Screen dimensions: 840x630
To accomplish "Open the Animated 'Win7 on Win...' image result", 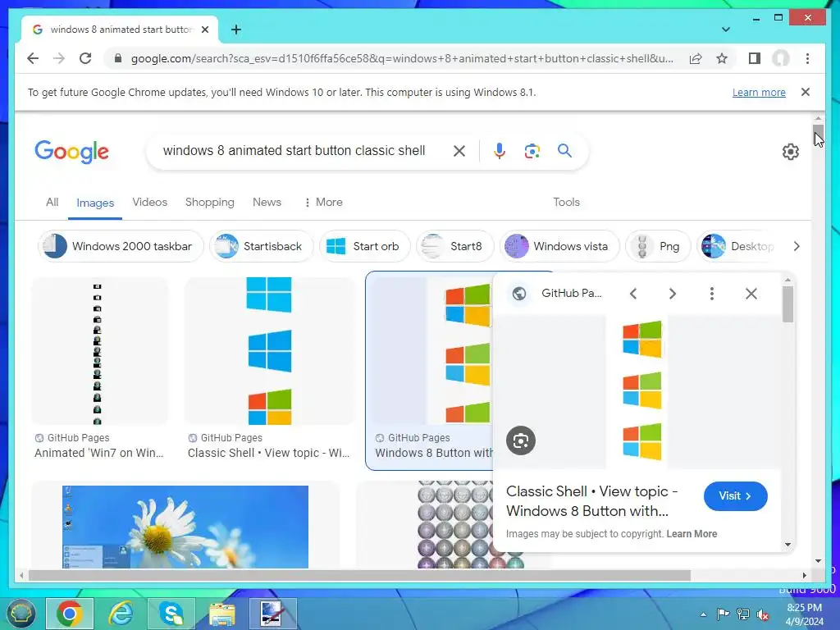I will 99,351.
